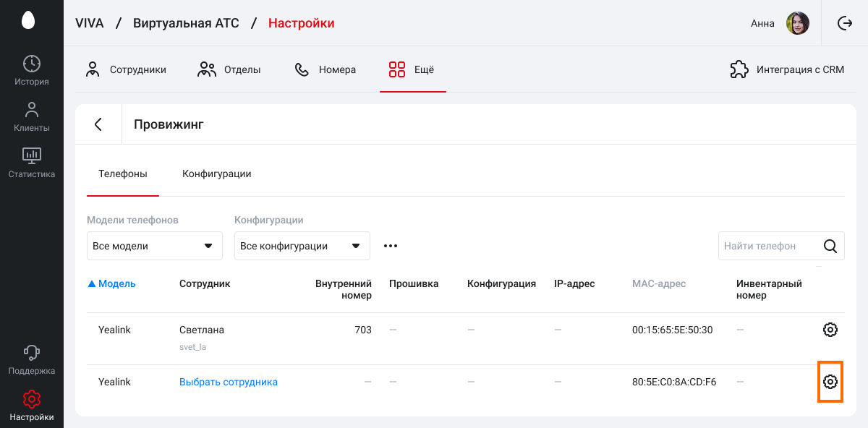The width and height of the screenshot is (868, 428).
Task: Go back with the left chevron
Action: [x=98, y=124]
